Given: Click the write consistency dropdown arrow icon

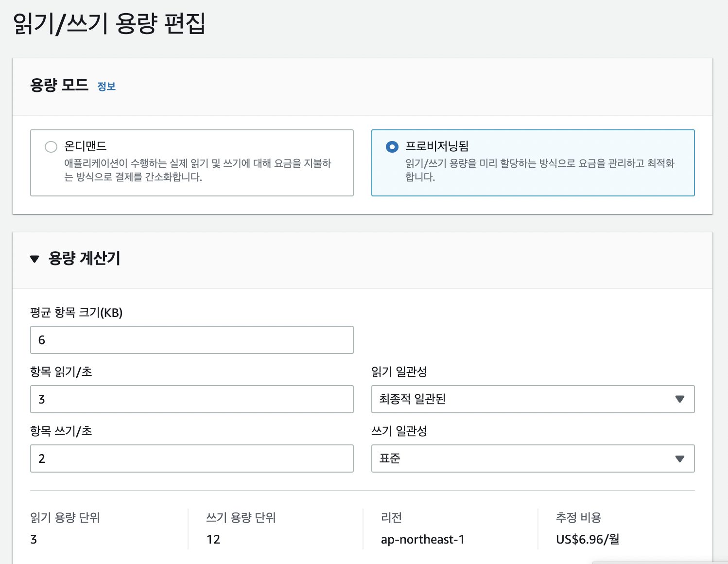Looking at the screenshot, I should [x=679, y=458].
